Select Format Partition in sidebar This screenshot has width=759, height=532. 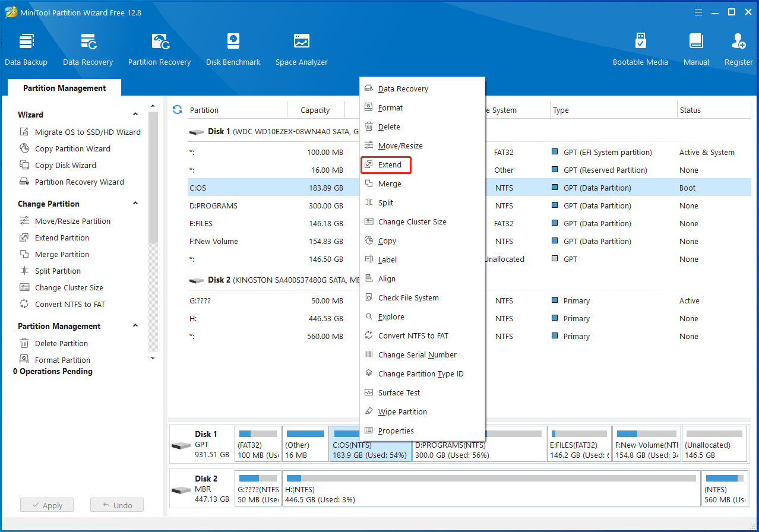[x=55, y=360]
